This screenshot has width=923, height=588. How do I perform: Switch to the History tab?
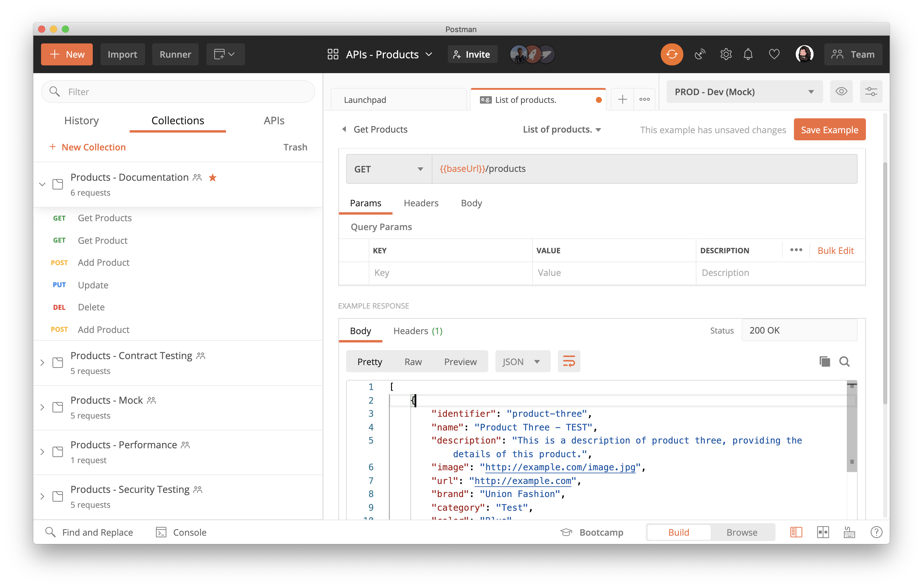81,120
